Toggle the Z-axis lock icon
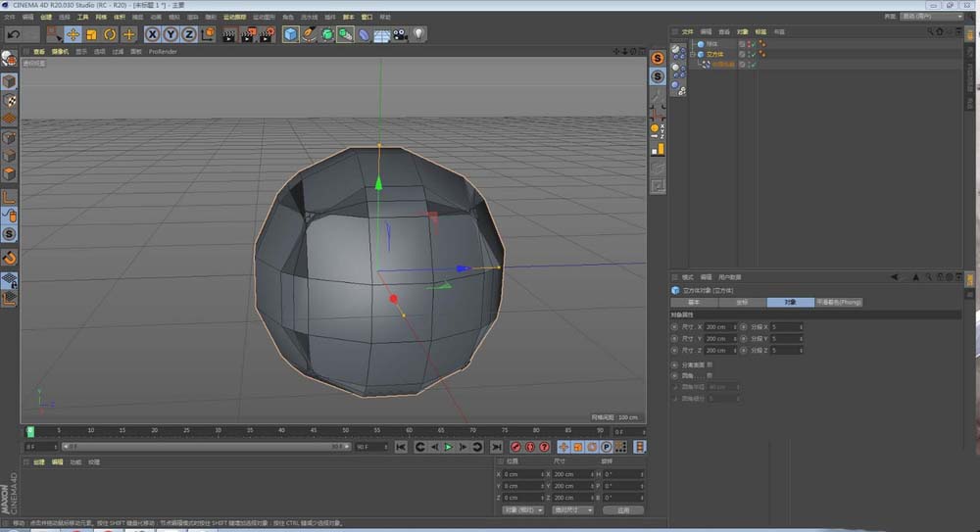This screenshot has height=532, width=980. point(188,34)
